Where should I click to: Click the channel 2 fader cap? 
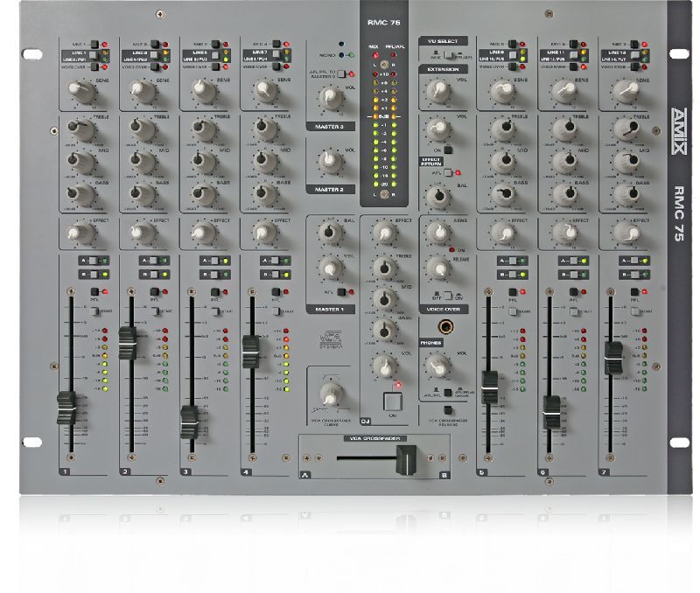coord(128,343)
